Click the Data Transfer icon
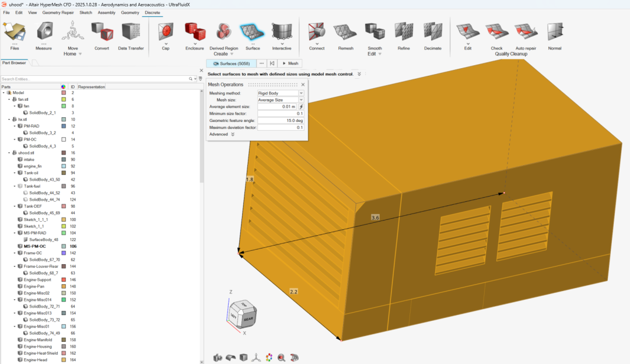 tap(131, 32)
